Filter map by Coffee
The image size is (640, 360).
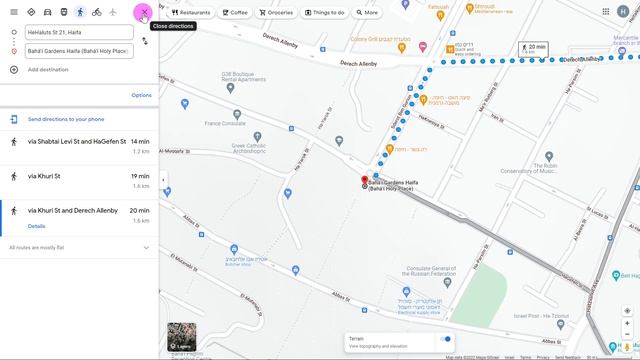click(x=235, y=13)
